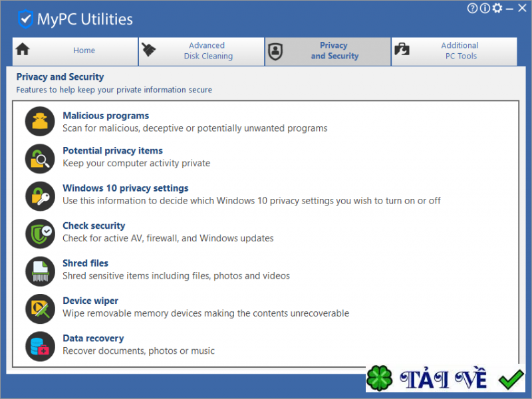Click the Data recovery database icon

40,346
